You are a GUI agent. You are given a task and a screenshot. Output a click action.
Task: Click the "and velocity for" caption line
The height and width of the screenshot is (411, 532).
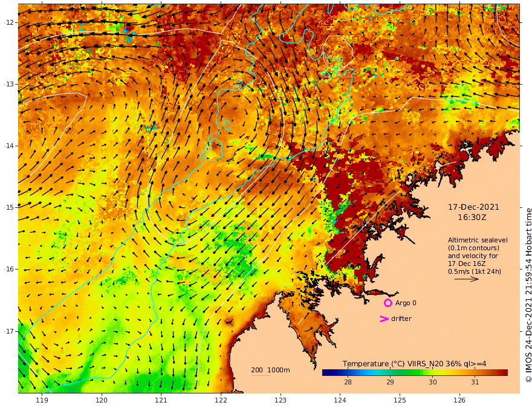pos(473,256)
